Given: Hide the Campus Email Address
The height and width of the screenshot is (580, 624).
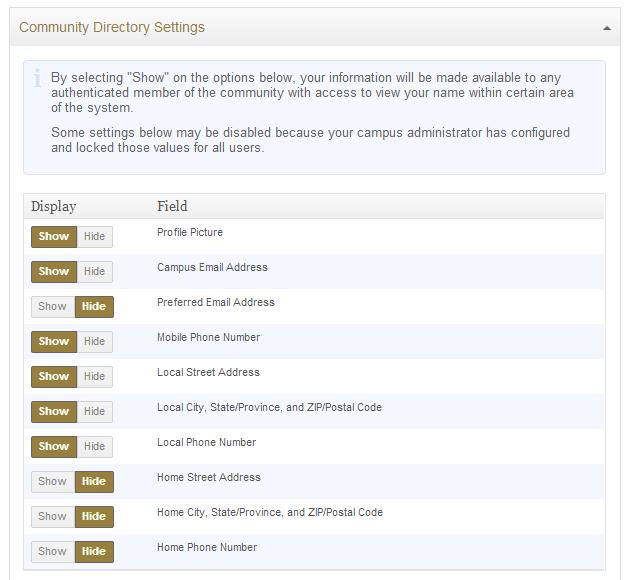Looking at the screenshot, I should pos(94,272).
